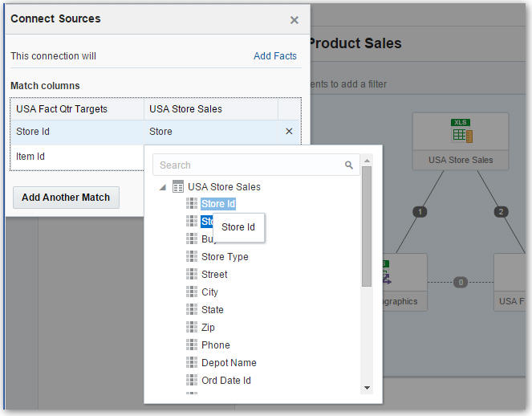
Task: Select the Street column
Action: [214, 275]
